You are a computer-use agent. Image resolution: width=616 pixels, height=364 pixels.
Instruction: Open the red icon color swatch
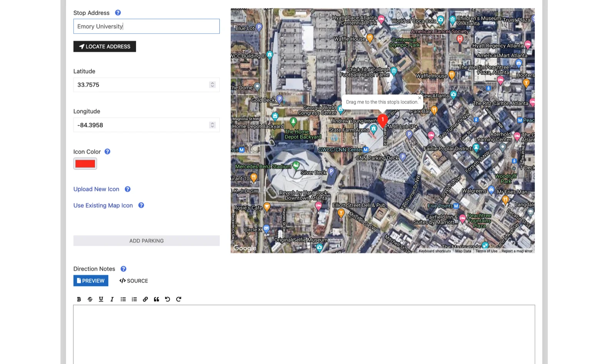coord(85,164)
